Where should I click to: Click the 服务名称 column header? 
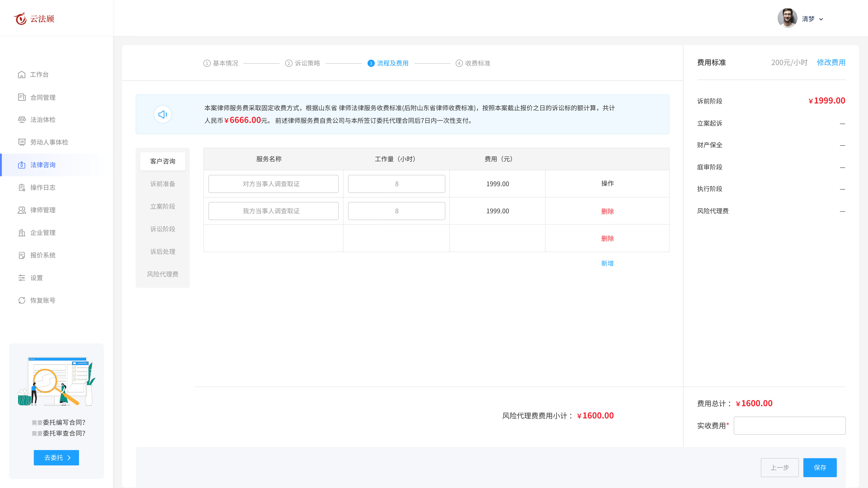click(x=269, y=159)
